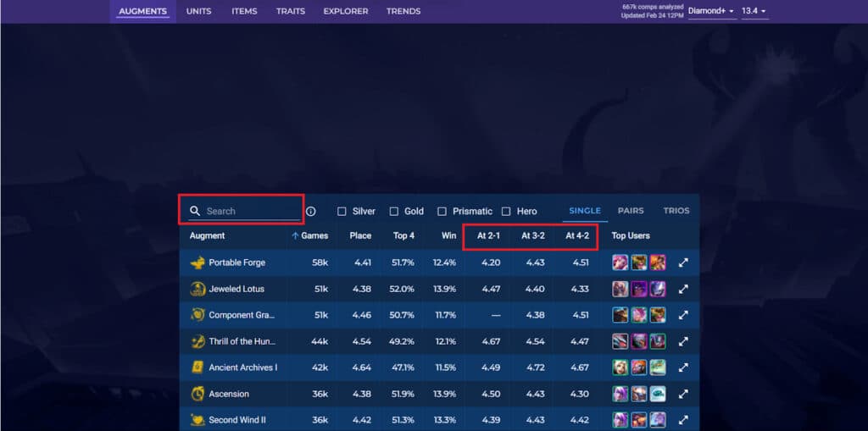Open second top-user champion for Thrill of the Hunt
Viewport: 868px width, 431px height.
pos(639,341)
